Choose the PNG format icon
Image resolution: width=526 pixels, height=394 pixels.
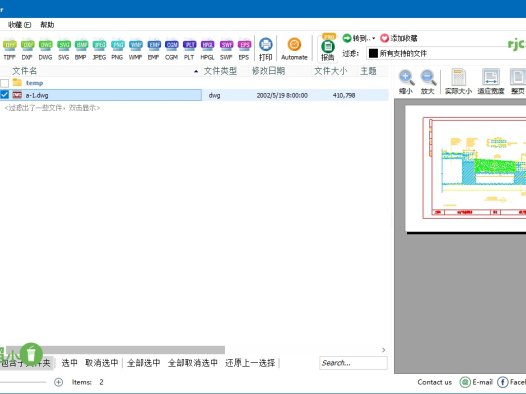(x=117, y=50)
